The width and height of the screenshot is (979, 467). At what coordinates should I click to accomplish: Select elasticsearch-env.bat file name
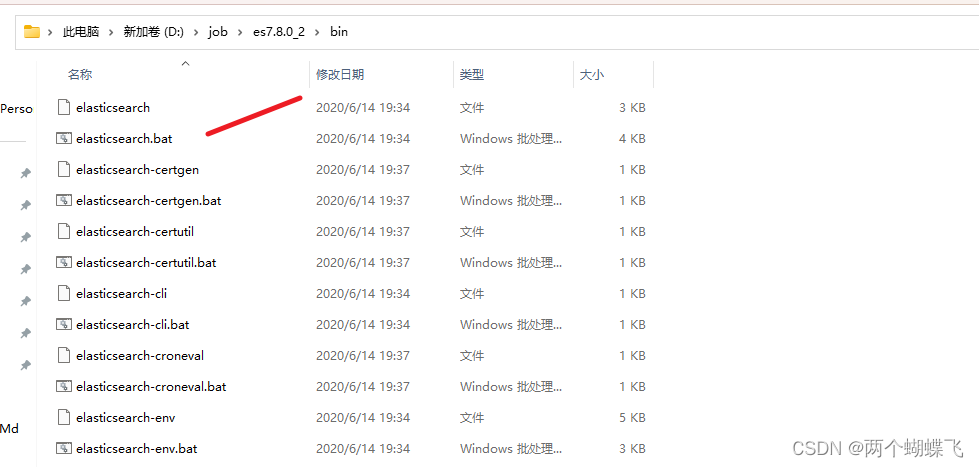point(137,448)
